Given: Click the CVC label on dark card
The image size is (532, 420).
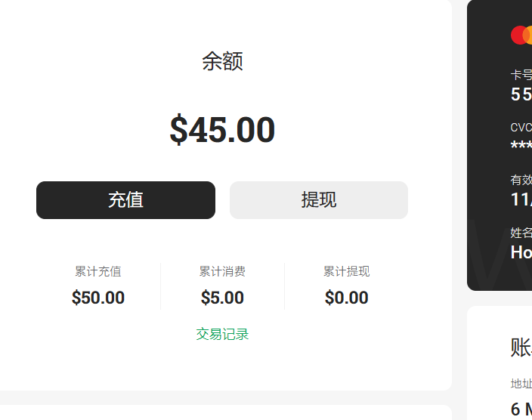Looking at the screenshot, I should coord(521,128).
